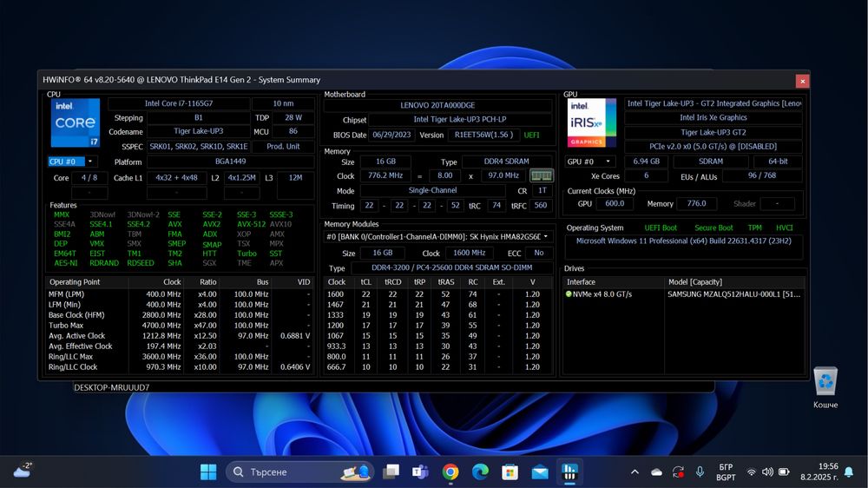868x488 pixels.
Task: Click the Model [Capacity] column header
Action: point(734,282)
